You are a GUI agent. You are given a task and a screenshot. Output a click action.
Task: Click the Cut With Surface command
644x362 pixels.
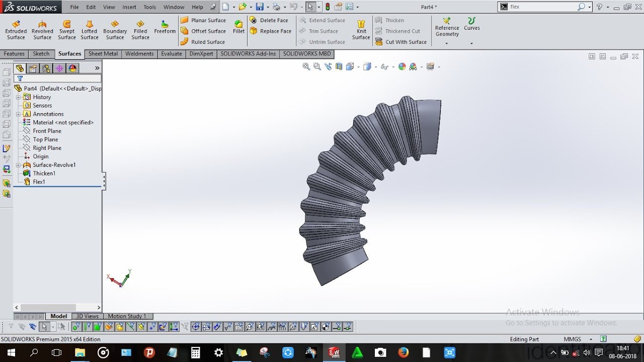pyautogui.click(x=401, y=42)
